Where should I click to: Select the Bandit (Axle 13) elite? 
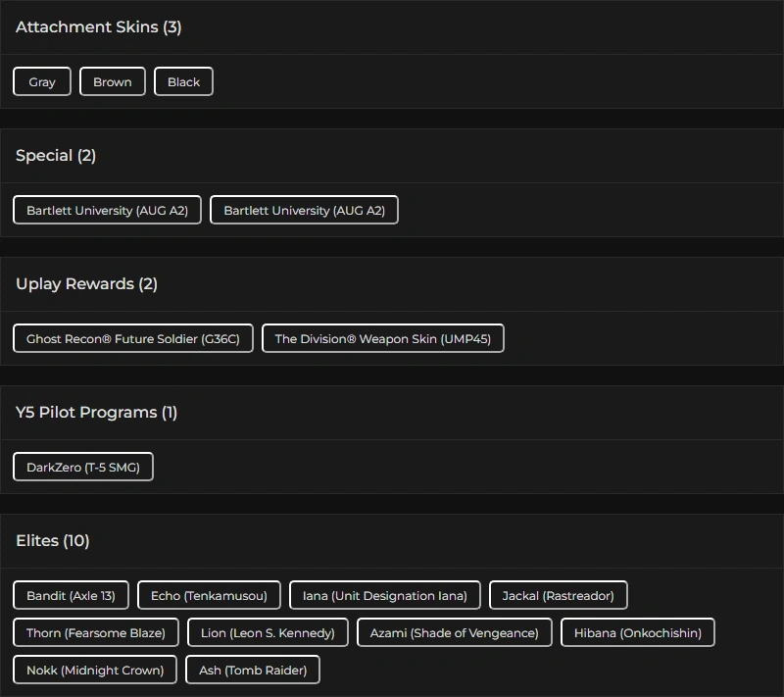tap(71, 595)
